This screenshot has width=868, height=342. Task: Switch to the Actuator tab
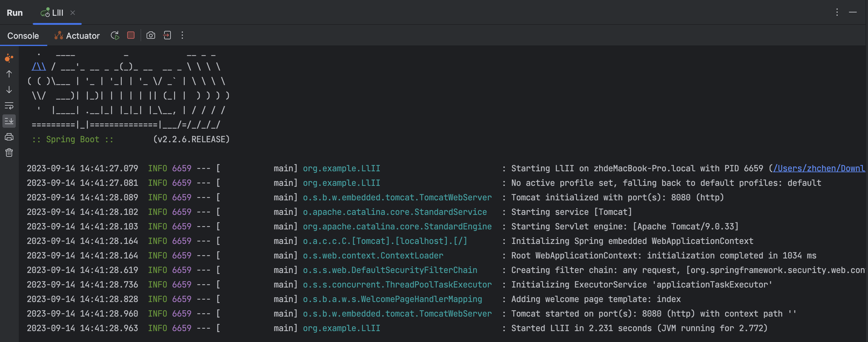(77, 36)
